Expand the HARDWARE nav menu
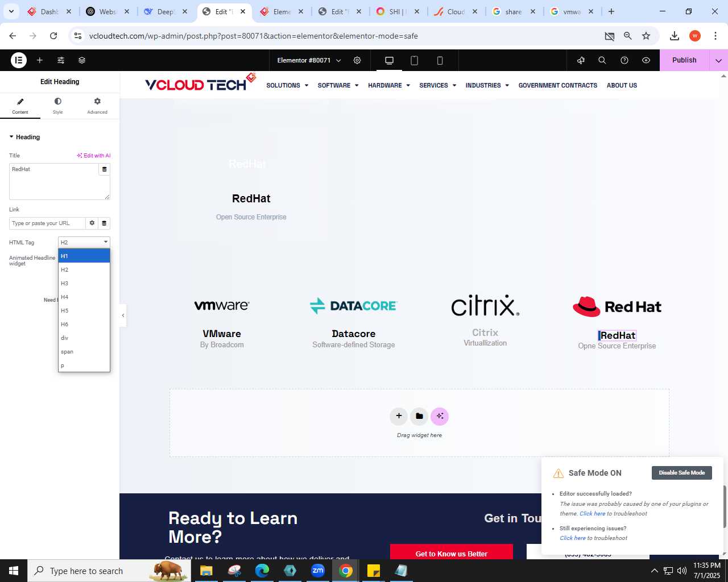Viewport: 728px width, 582px height. coord(389,85)
